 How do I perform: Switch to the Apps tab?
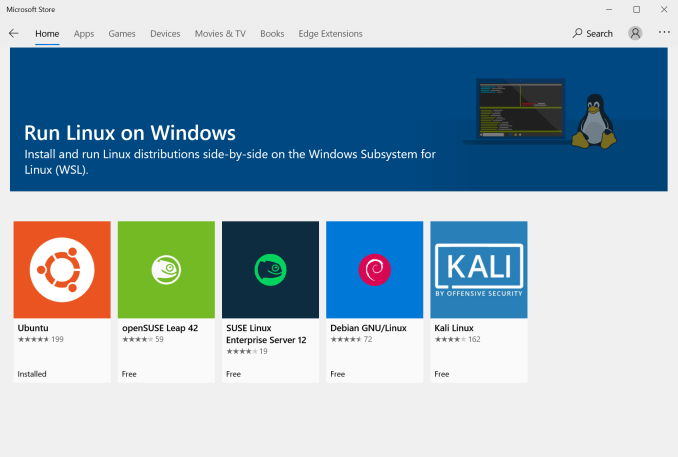point(84,34)
